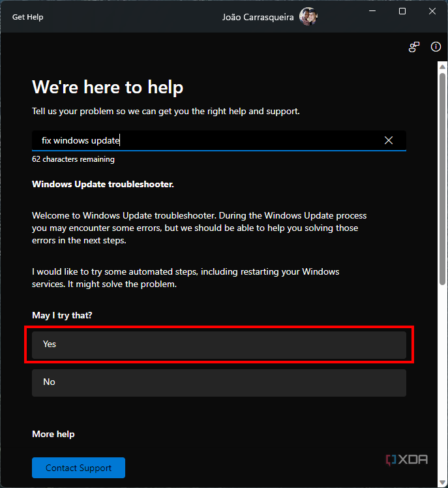Click the scrollbar up arrow
Screen dimensions: 448x488
[x=442, y=67]
